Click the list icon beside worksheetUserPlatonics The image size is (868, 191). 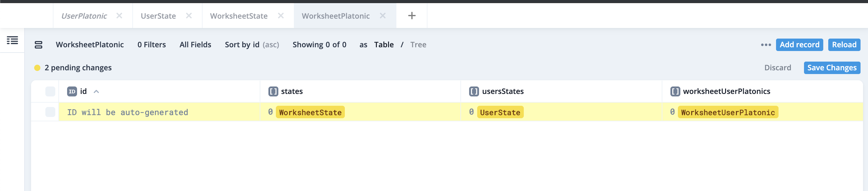[675, 91]
